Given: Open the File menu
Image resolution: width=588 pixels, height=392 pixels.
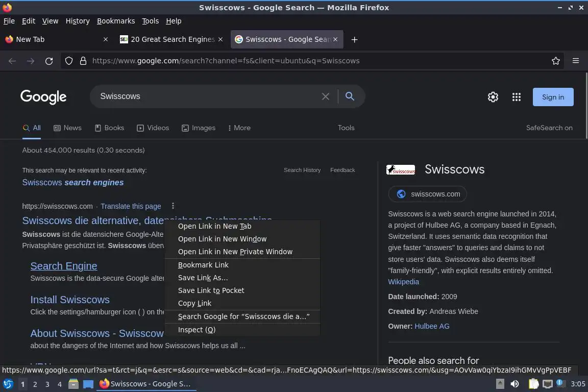Looking at the screenshot, I should click(9, 21).
